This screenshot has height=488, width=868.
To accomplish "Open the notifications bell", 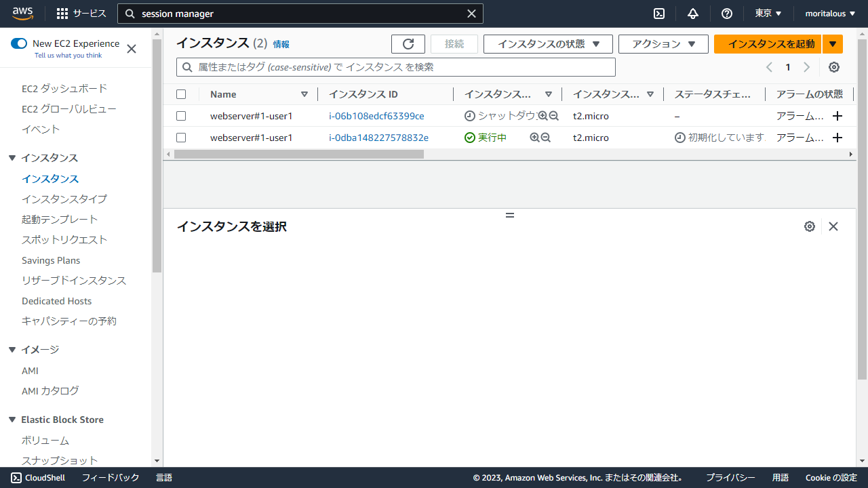I will pyautogui.click(x=692, y=14).
